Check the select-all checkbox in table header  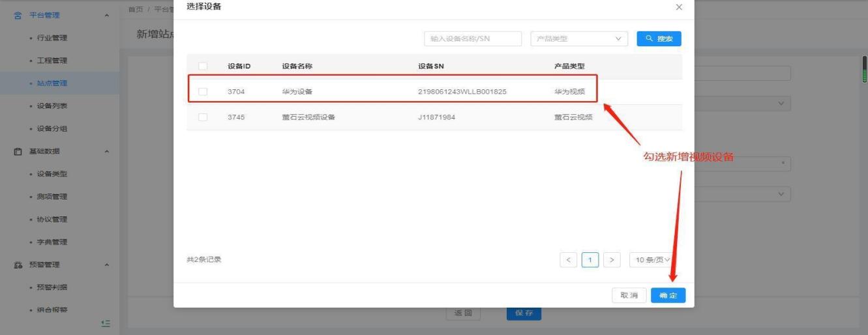[x=203, y=66]
